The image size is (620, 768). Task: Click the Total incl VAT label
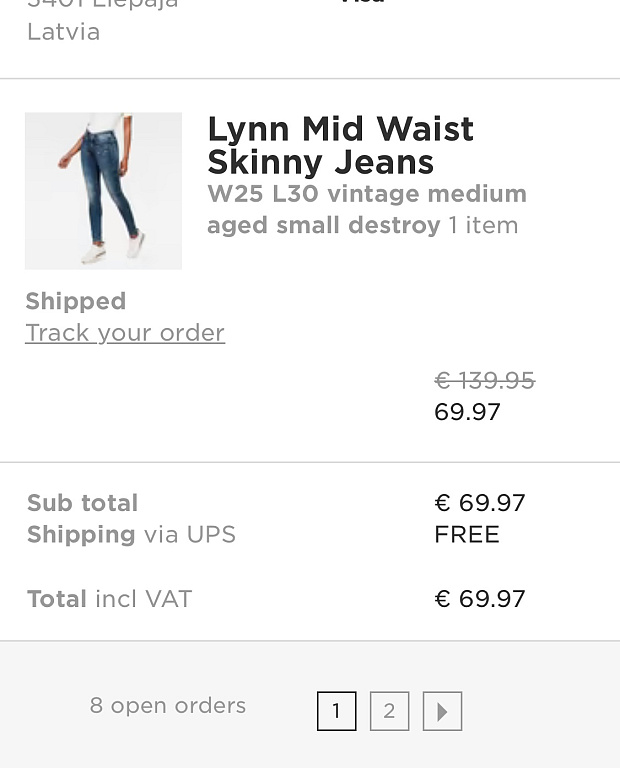[110, 599]
